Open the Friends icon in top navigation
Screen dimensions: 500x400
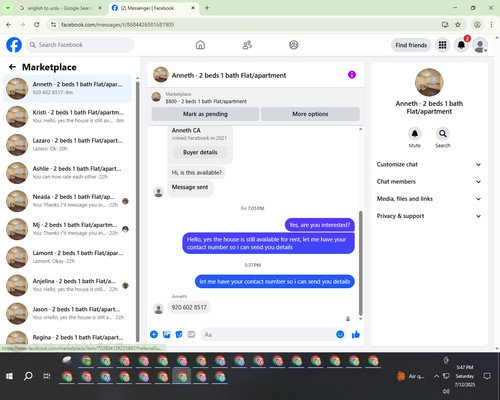[x=247, y=45]
